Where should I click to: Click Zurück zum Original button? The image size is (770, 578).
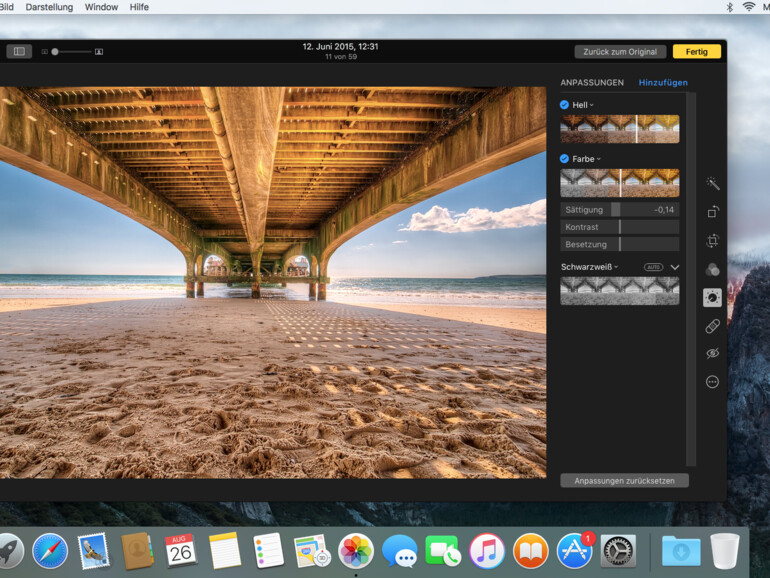coord(620,51)
